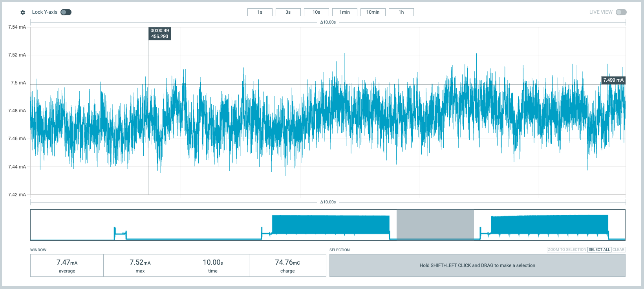
Task: Click the selection hint panel
Action: coord(477,265)
